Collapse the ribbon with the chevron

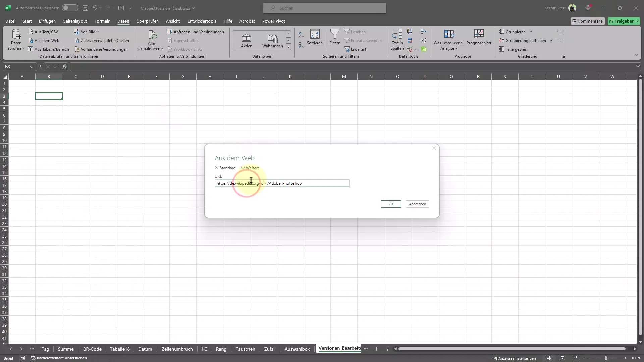636,55
